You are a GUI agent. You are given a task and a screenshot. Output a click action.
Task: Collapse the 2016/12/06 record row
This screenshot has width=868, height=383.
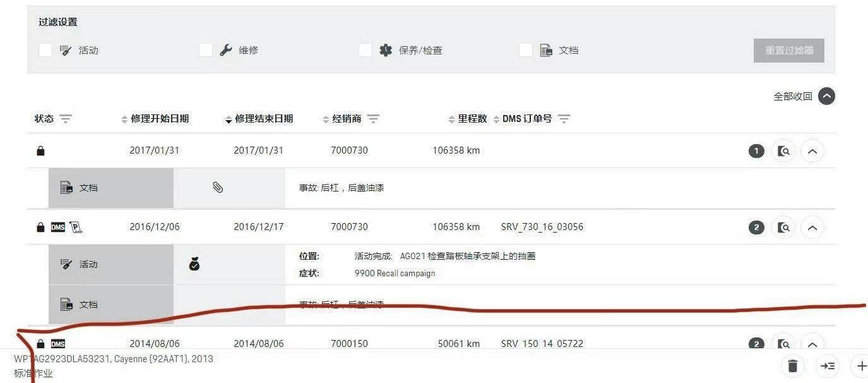click(812, 228)
